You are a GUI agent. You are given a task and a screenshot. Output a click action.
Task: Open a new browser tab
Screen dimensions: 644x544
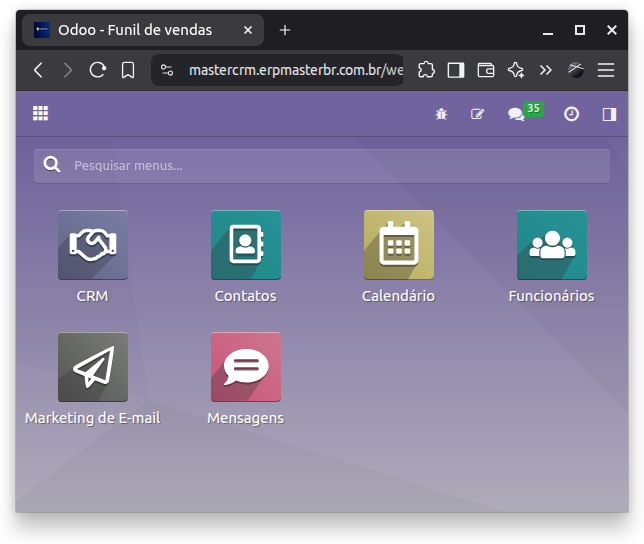tap(285, 30)
